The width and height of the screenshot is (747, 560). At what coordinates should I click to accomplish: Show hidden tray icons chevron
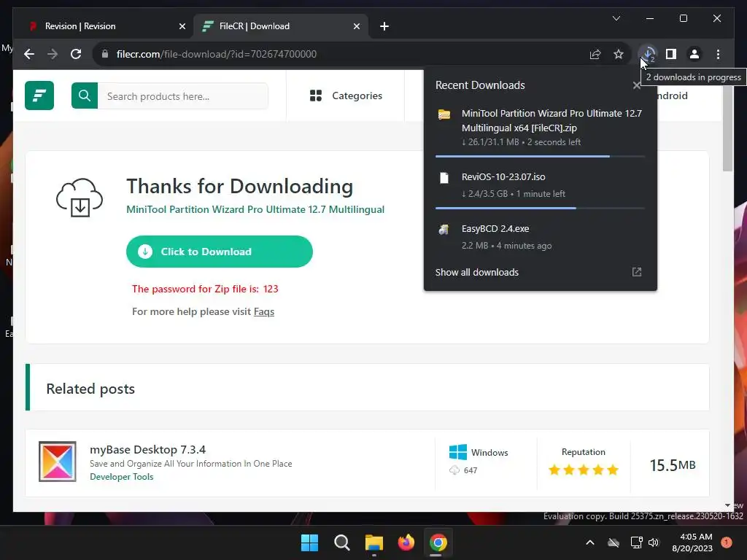click(589, 542)
